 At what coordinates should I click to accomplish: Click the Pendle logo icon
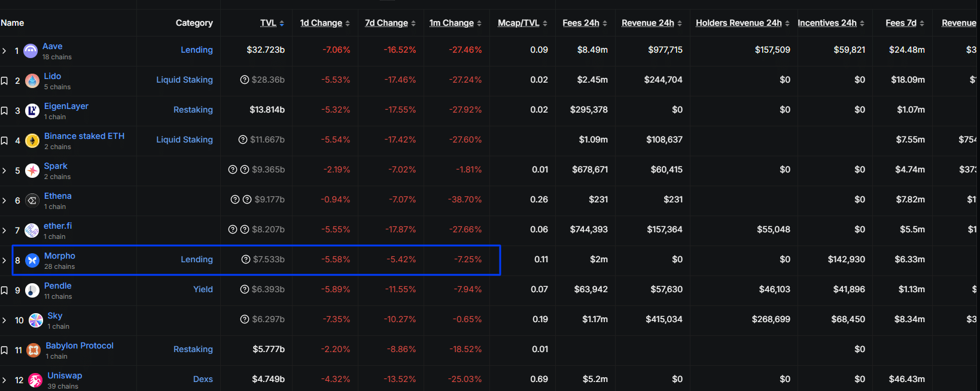(32, 290)
